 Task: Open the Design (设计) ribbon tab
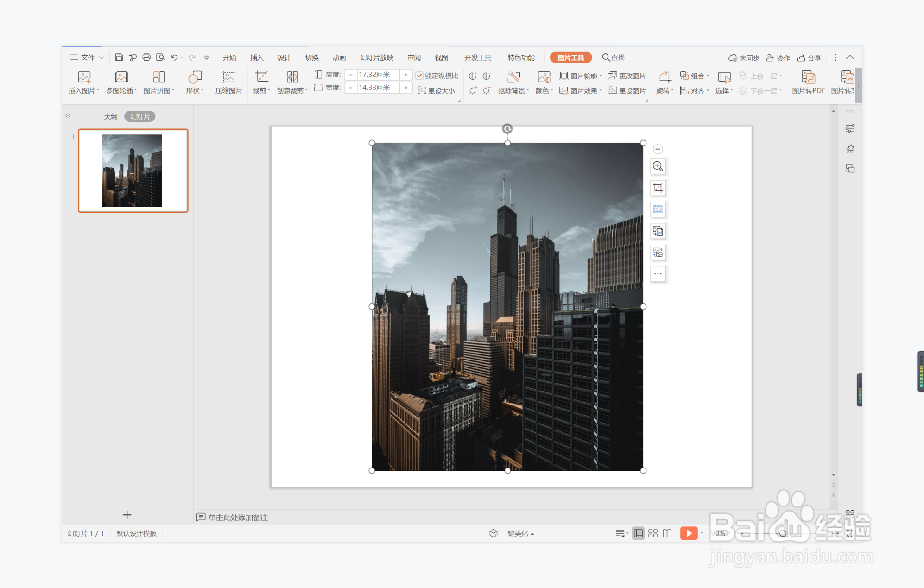(285, 57)
